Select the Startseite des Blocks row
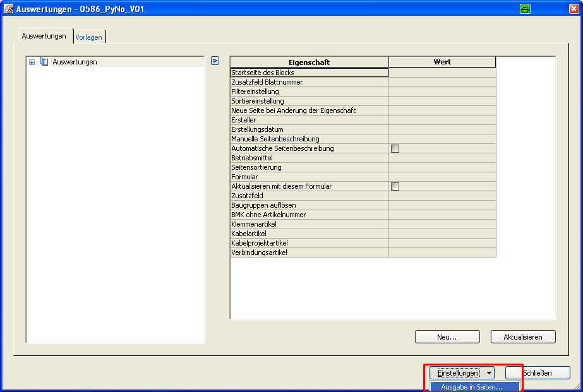 click(310, 73)
